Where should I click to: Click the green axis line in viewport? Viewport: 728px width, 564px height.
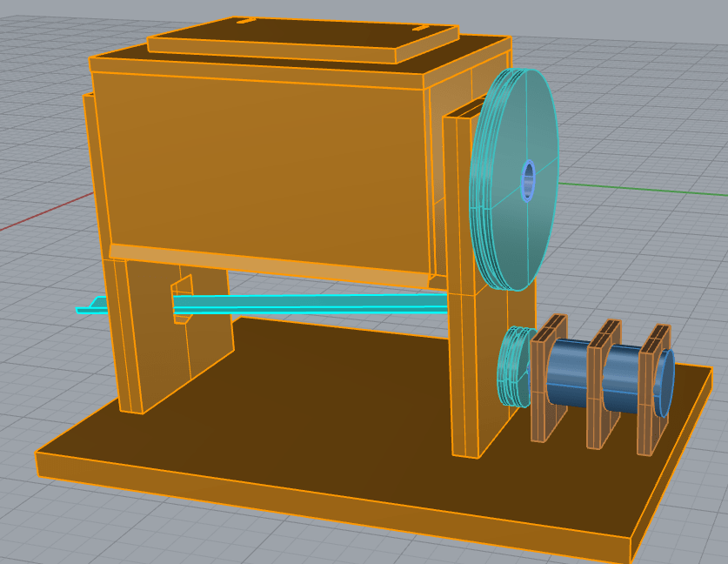(x=644, y=184)
